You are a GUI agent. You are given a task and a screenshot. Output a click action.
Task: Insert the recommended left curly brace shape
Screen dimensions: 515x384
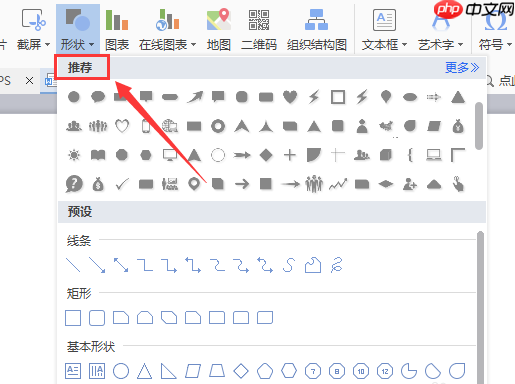click(410, 155)
